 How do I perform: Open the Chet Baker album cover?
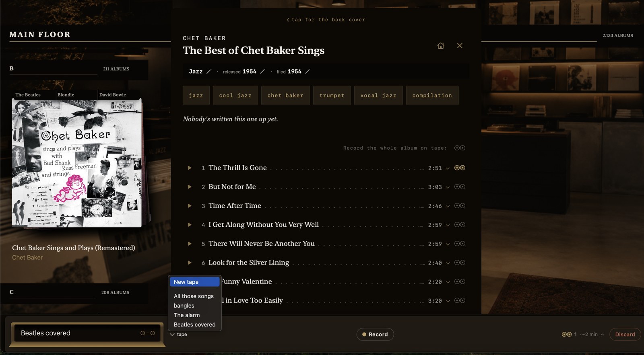click(77, 163)
